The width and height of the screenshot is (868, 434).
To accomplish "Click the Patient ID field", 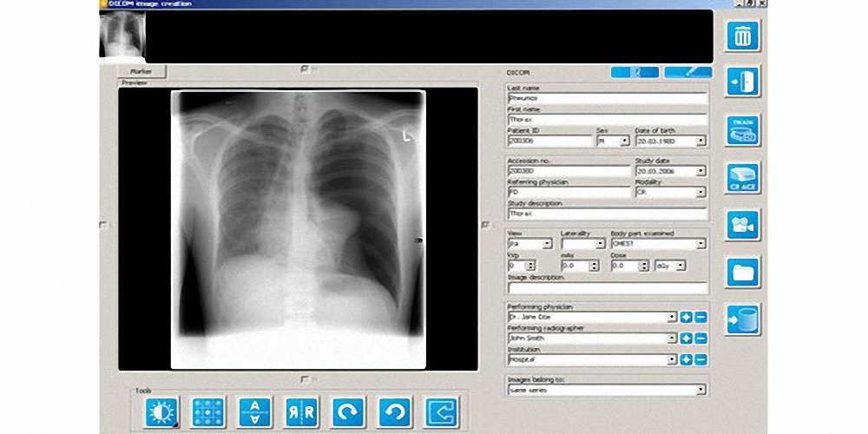I will point(550,141).
